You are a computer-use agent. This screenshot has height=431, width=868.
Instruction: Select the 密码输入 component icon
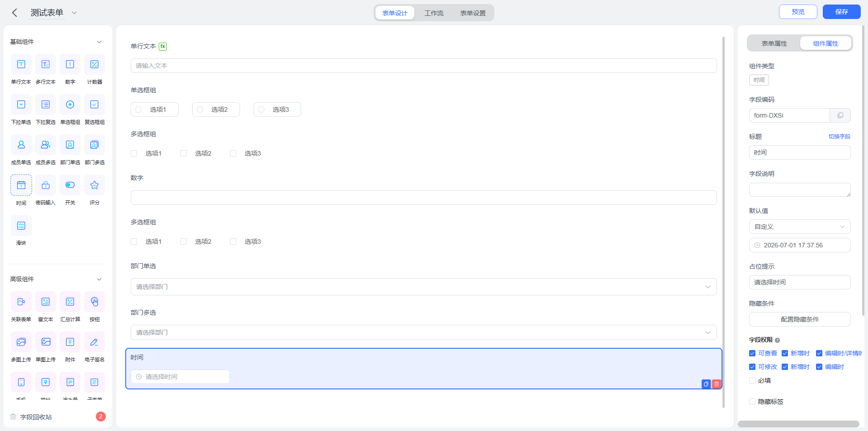click(x=46, y=185)
